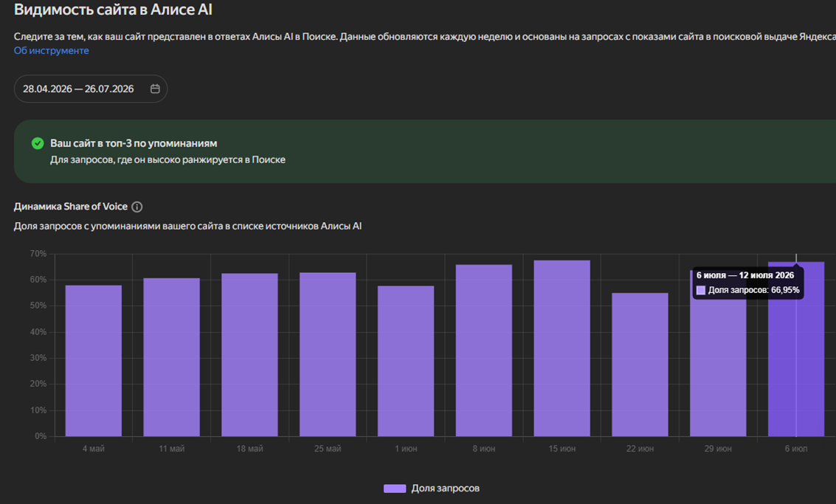Select the date range 28.04.2026 — 26.07.2026 field
The image size is (836, 504).
tap(91, 89)
